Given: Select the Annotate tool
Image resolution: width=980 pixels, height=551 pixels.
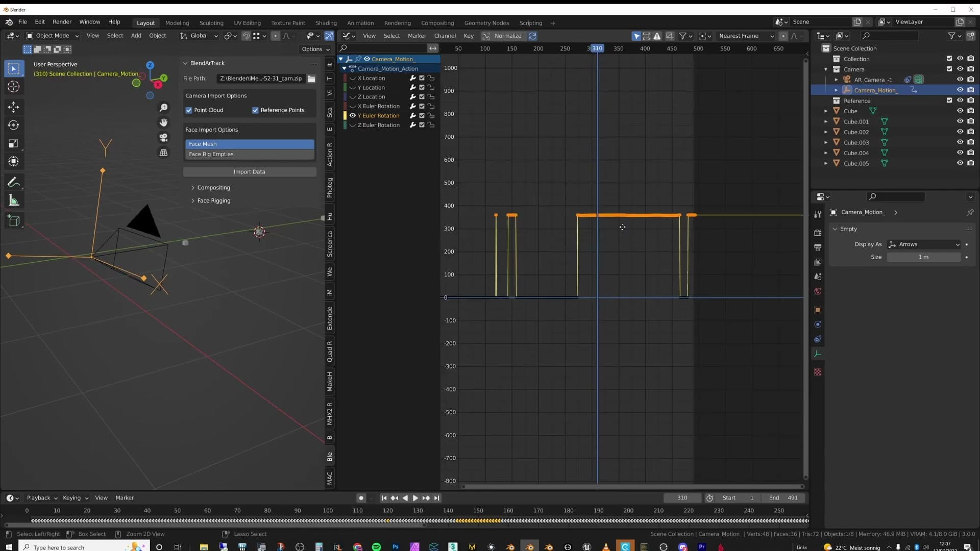Looking at the screenshot, I should coord(14,182).
